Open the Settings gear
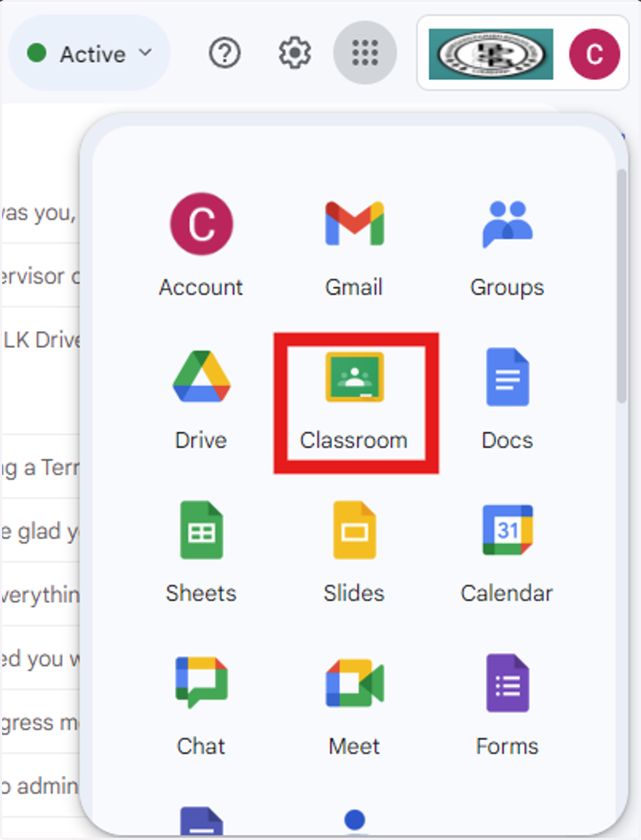 (x=294, y=53)
